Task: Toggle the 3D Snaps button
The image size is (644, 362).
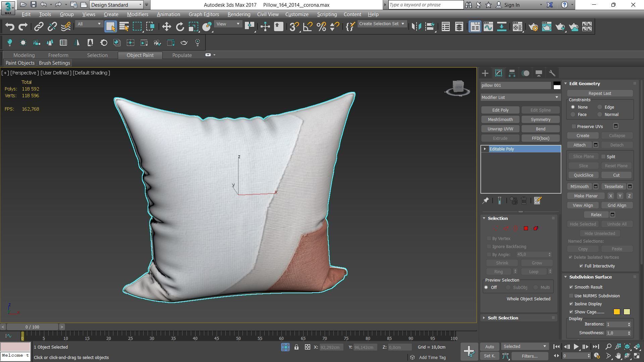Action: (294, 27)
